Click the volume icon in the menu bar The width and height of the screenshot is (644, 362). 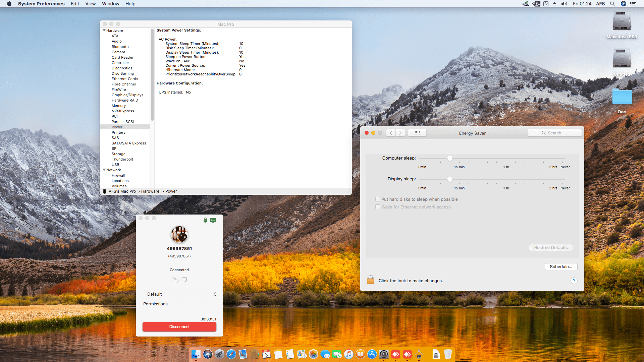(x=563, y=4)
